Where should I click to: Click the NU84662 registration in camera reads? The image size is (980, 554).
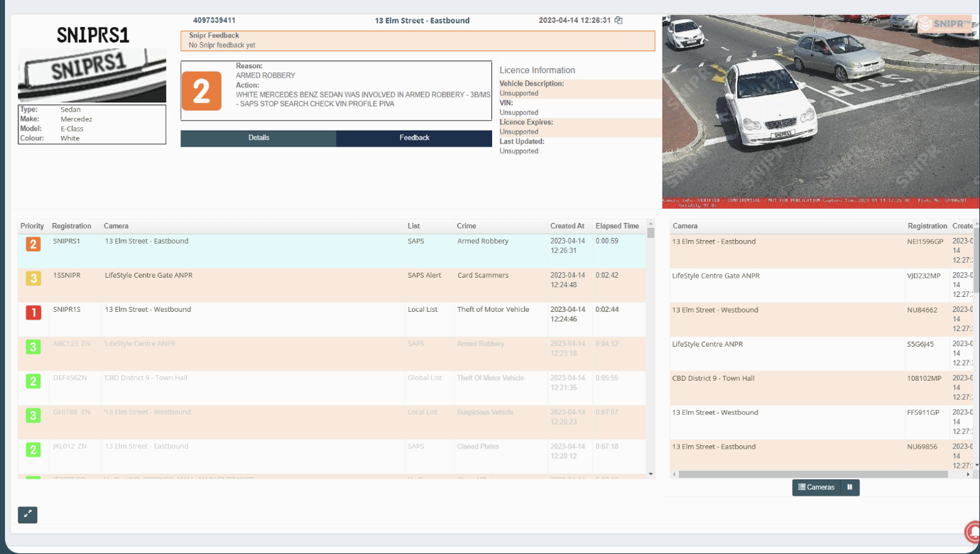[922, 310]
